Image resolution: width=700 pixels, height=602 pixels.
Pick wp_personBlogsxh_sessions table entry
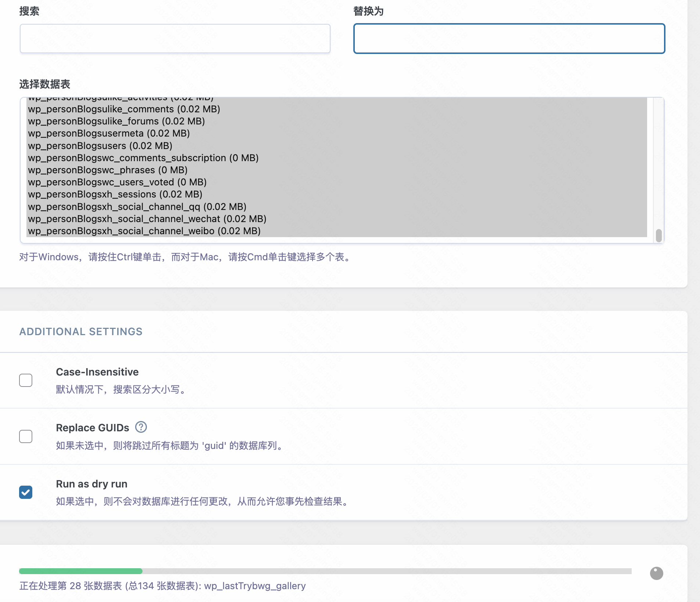click(x=115, y=194)
